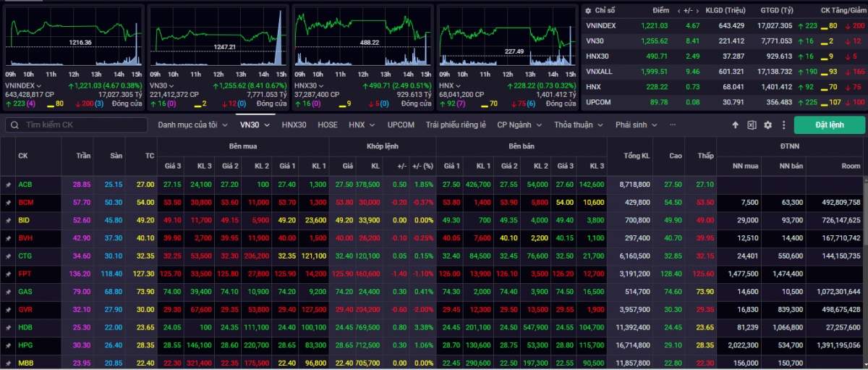Click HPG total volume 16,714,800
Viewport: 868px width, 370px height.
[632, 345]
